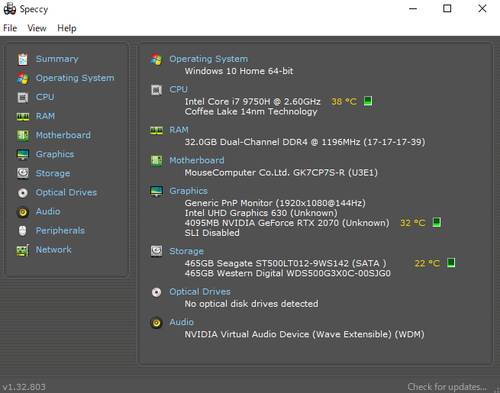Open the File menu
500x393 pixels.
(x=10, y=28)
